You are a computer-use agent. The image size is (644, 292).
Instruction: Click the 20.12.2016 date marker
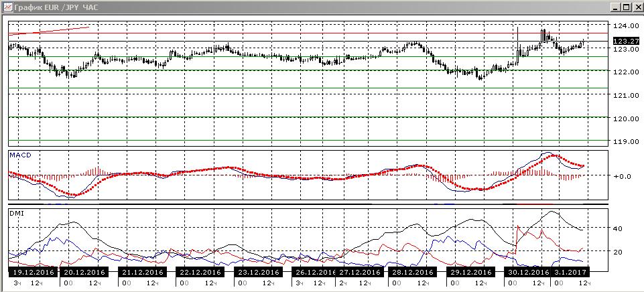84,272
